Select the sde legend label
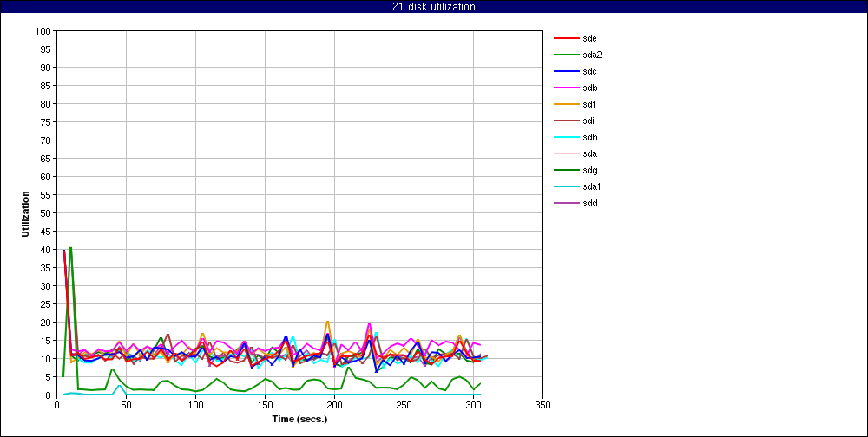868x437 pixels. point(589,38)
